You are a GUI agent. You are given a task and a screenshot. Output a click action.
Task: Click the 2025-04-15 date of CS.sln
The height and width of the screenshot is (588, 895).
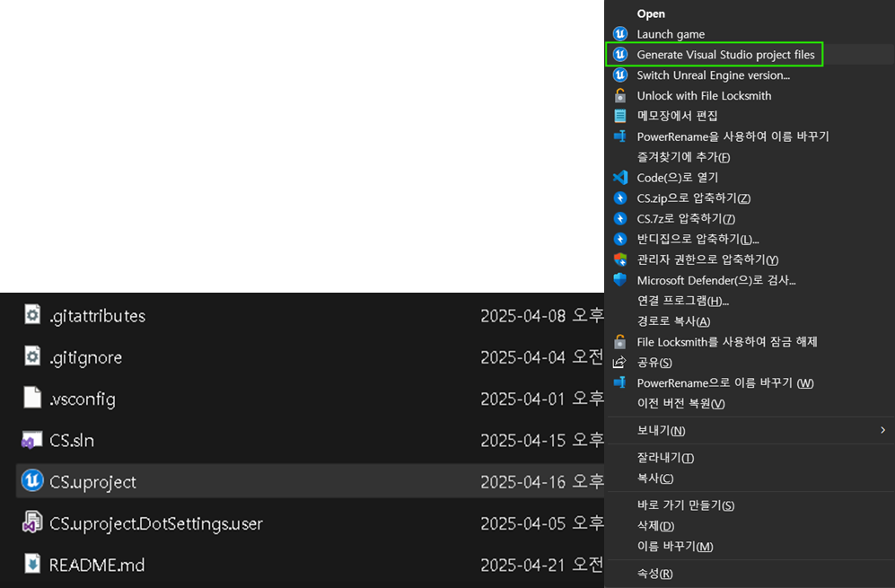[522, 440]
